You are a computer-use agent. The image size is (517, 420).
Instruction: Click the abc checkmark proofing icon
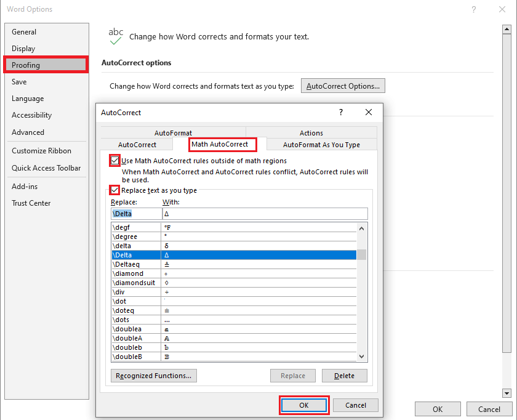tap(116, 36)
